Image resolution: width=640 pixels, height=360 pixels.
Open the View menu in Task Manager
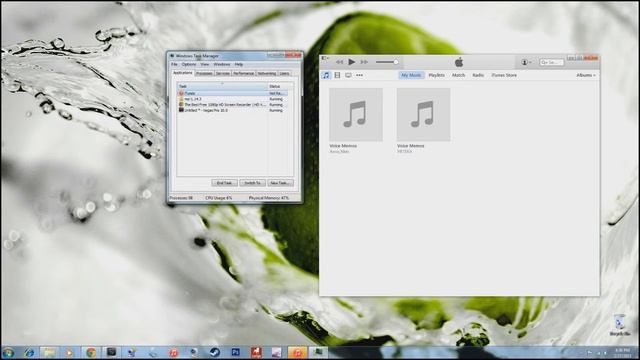click(x=204, y=64)
